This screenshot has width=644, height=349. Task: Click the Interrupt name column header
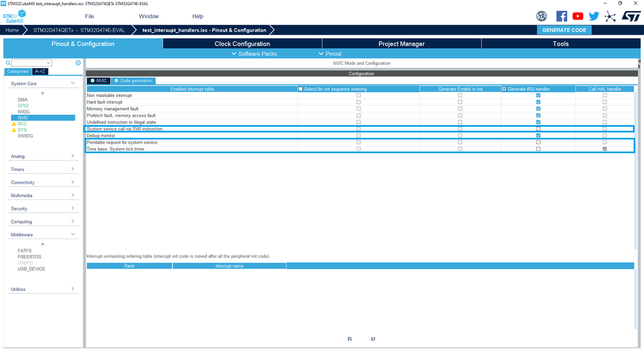coord(229,266)
